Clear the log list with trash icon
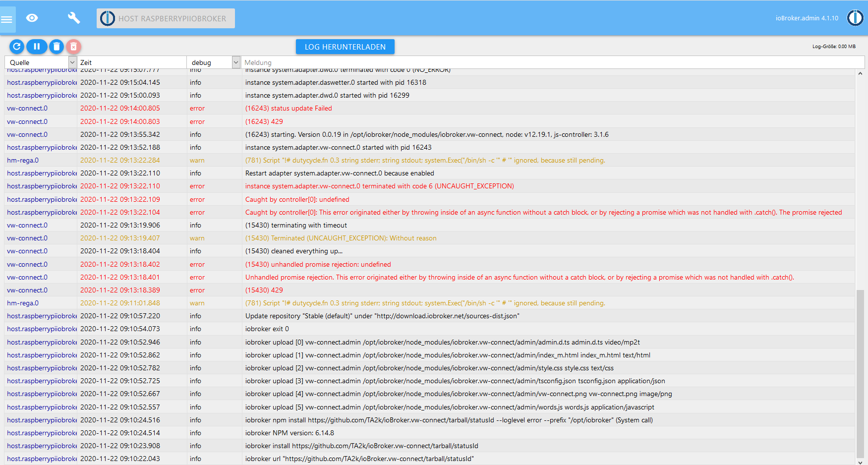This screenshot has height=465, width=868. point(57,47)
